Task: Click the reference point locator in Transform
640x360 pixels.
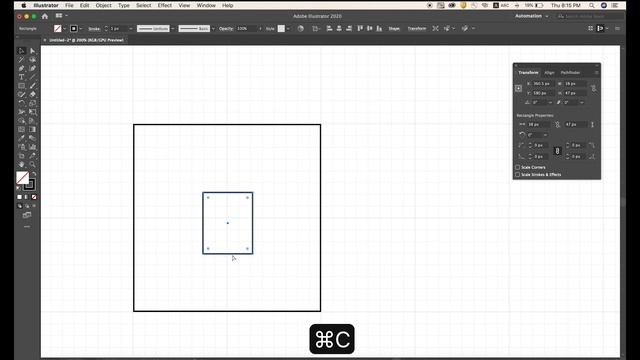Action: tap(518, 89)
